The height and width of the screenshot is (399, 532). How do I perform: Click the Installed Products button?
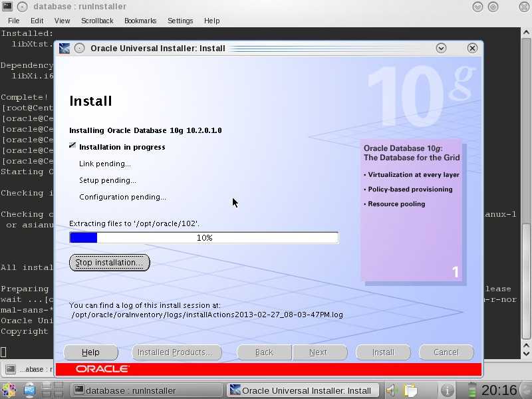pyautogui.click(x=176, y=352)
